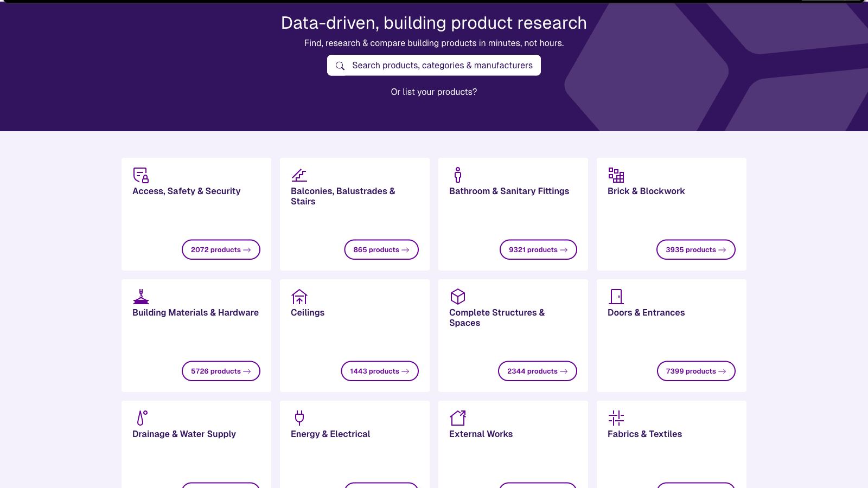Browse the 5726 products button
The height and width of the screenshot is (488, 868).
pyautogui.click(x=221, y=371)
